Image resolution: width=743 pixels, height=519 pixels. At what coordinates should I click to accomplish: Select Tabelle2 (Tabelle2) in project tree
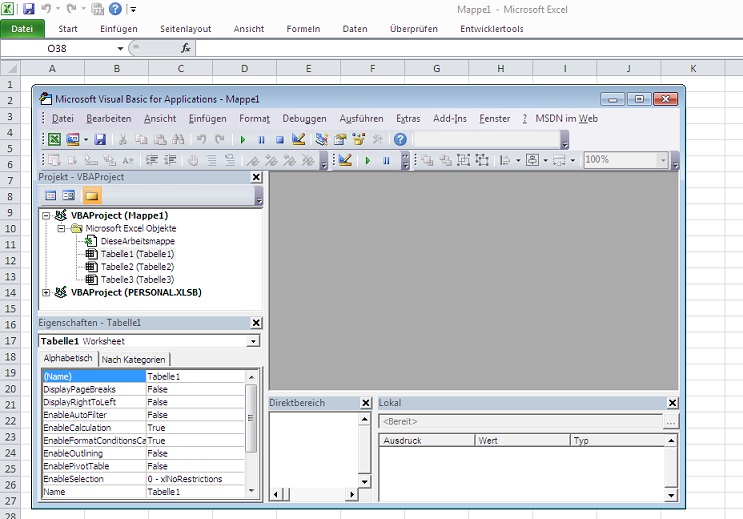coord(137,267)
